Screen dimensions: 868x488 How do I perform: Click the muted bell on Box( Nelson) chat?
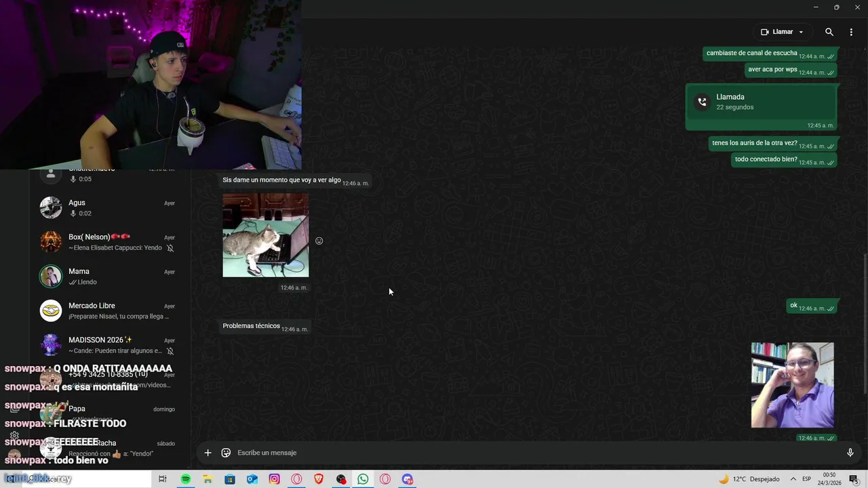170,248
